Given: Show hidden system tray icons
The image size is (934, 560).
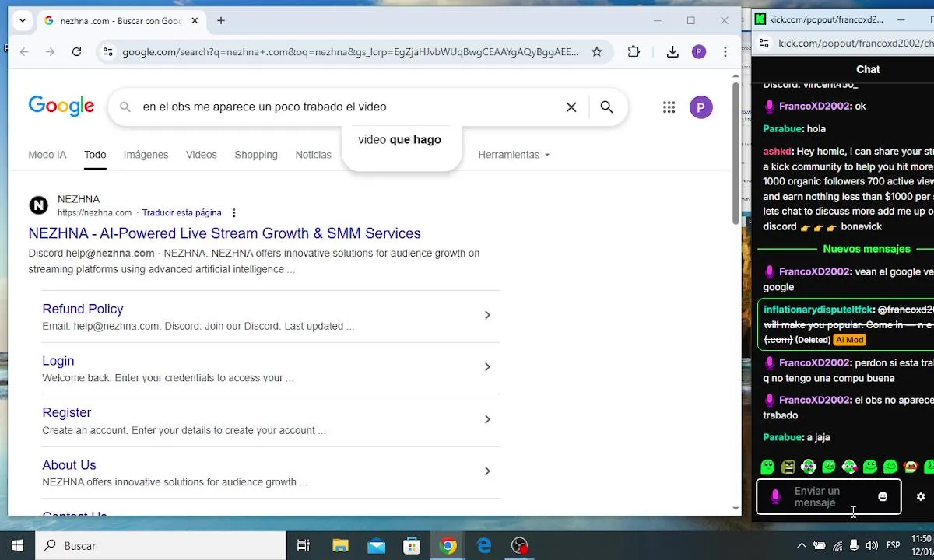Looking at the screenshot, I should [x=802, y=546].
